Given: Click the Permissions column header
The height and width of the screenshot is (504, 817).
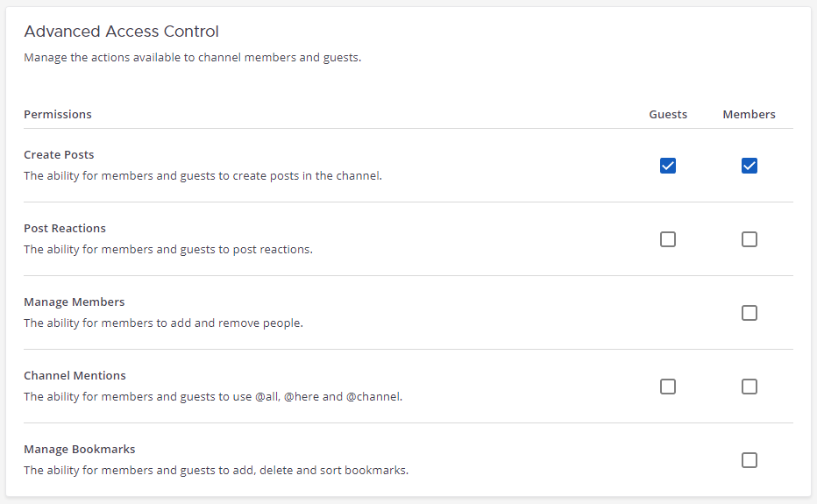Looking at the screenshot, I should click(x=58, y=114).
